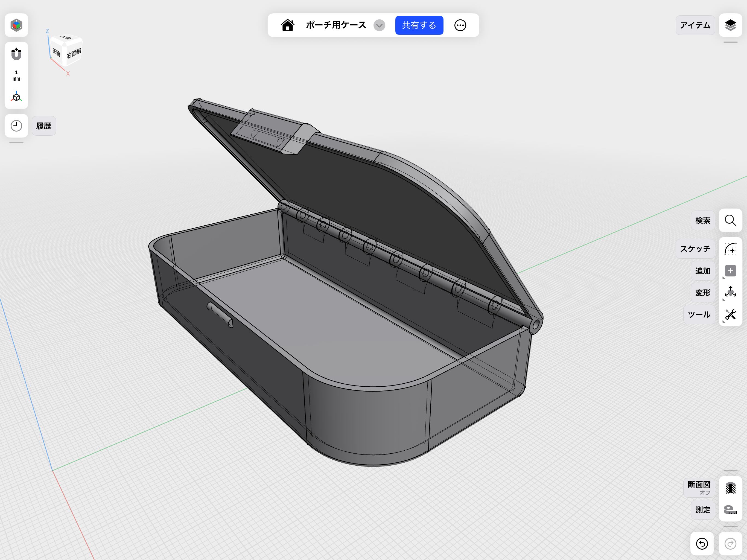The width and height of the screenshot is (747, 560).
Task: Toggle the display style color cube
Action: (16, 25)
